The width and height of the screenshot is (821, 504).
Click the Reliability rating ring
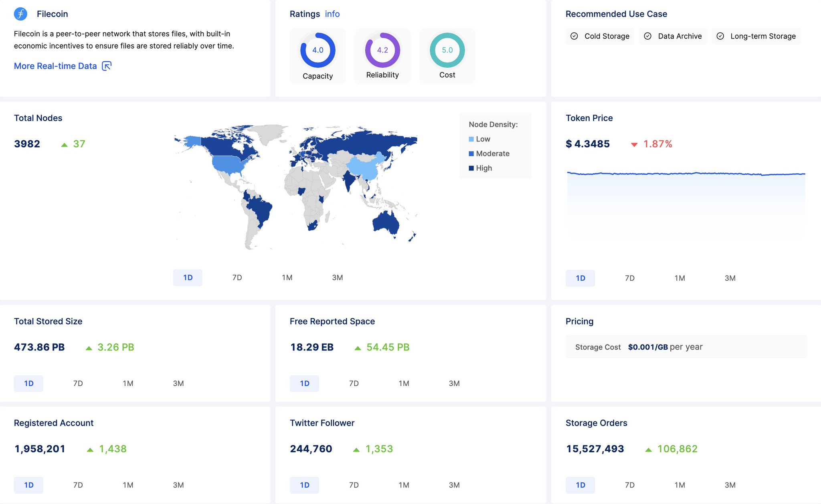coord(382,50)
